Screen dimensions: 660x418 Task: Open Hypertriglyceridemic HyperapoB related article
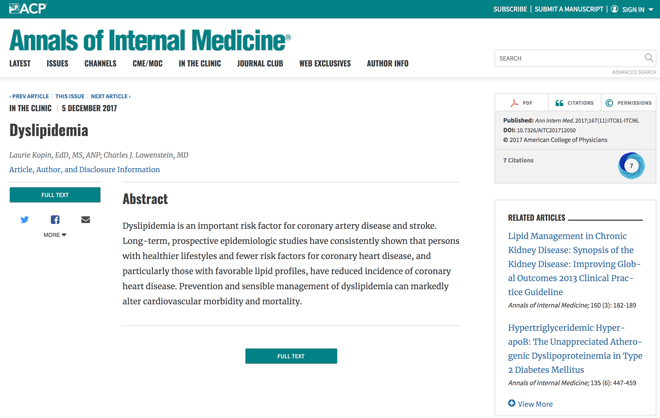(x=575, y=349)
